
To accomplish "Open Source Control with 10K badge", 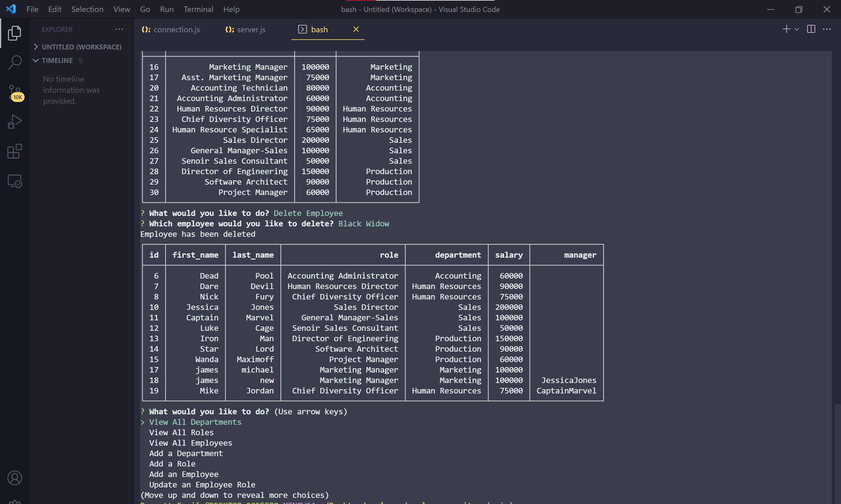I will 15,93.
